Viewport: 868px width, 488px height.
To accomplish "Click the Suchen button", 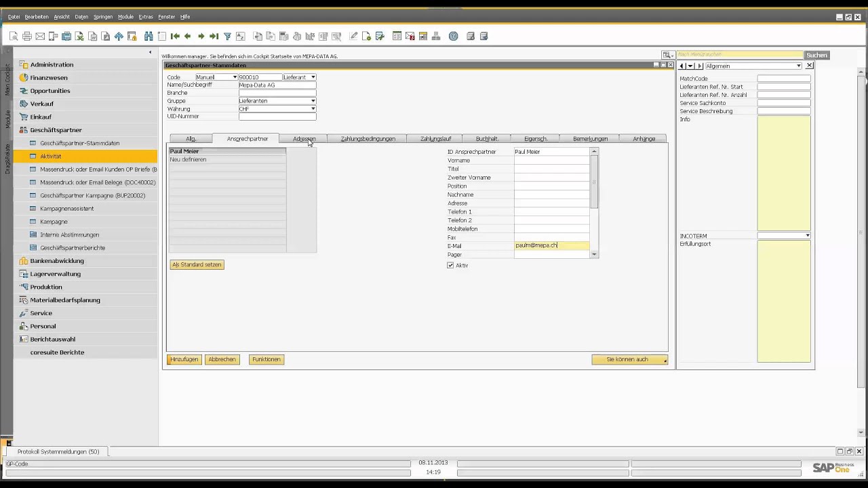I will pyautogui.click(x=816, y=55).
